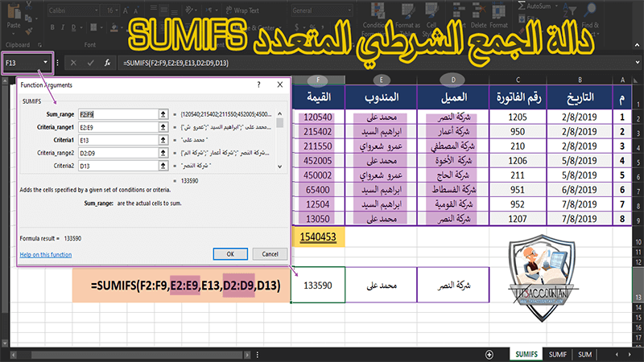Toggle Bold formatting in Font group
This screenshot has height=362, width=644.
(x=52, y=27)
